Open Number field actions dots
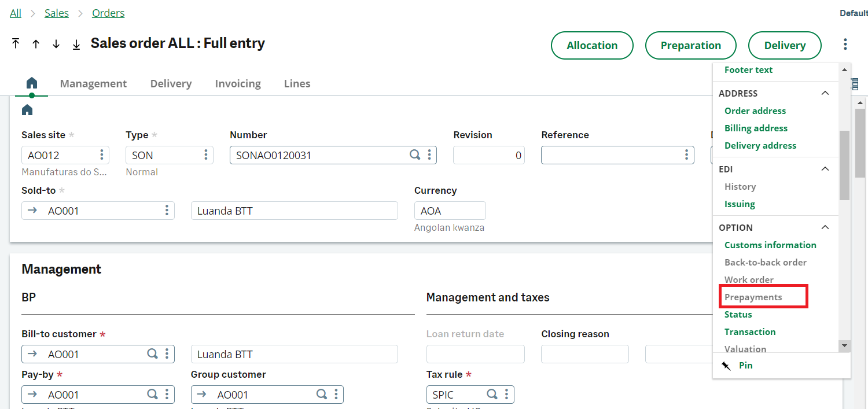This screenshot has width=868, height=409. point(429,154)
